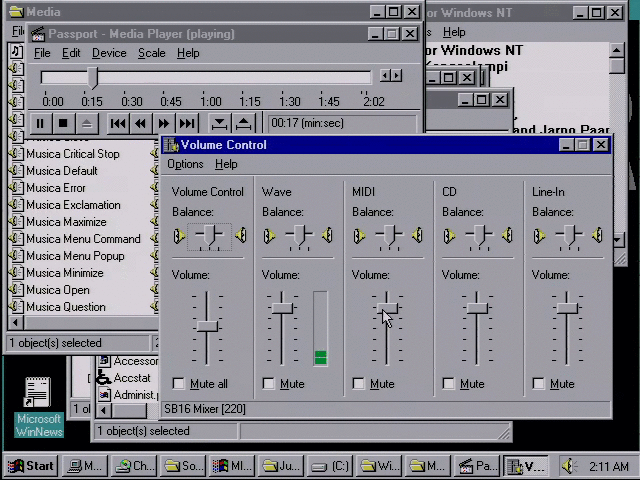
Task: Open Volume Control Options menu
Action: 185,164
